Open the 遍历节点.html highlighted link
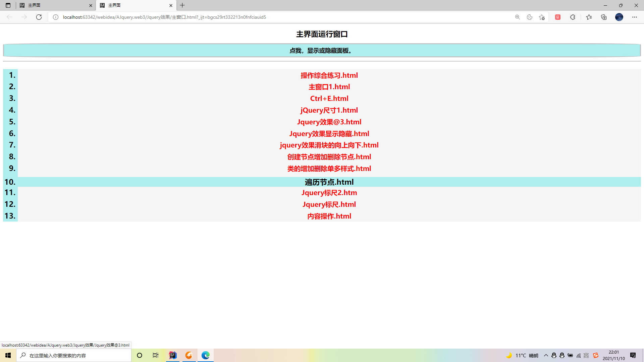The height and width of the screenshot is (362, 644). pos(329,182)
